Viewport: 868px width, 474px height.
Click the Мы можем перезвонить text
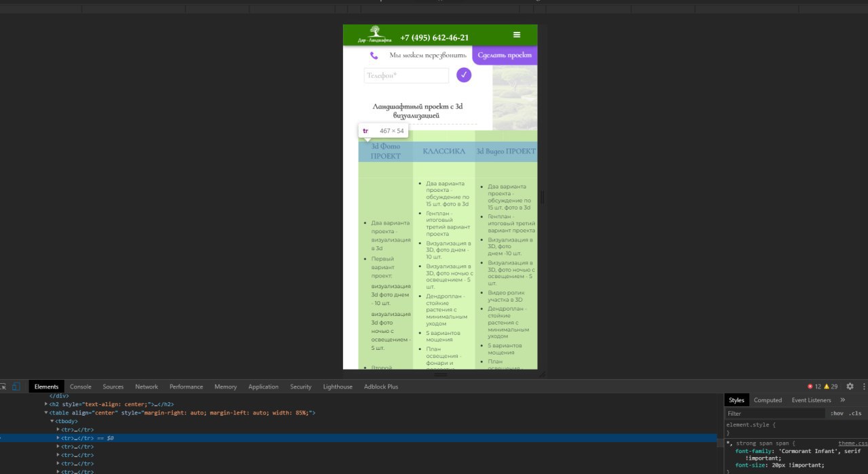click(429, 56)
